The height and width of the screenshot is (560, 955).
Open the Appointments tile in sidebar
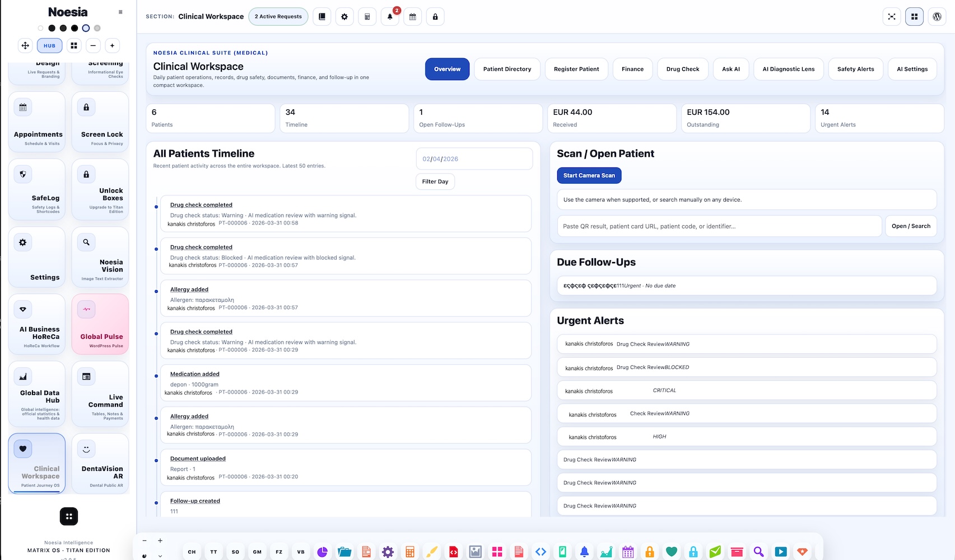(x=37, y=122)
